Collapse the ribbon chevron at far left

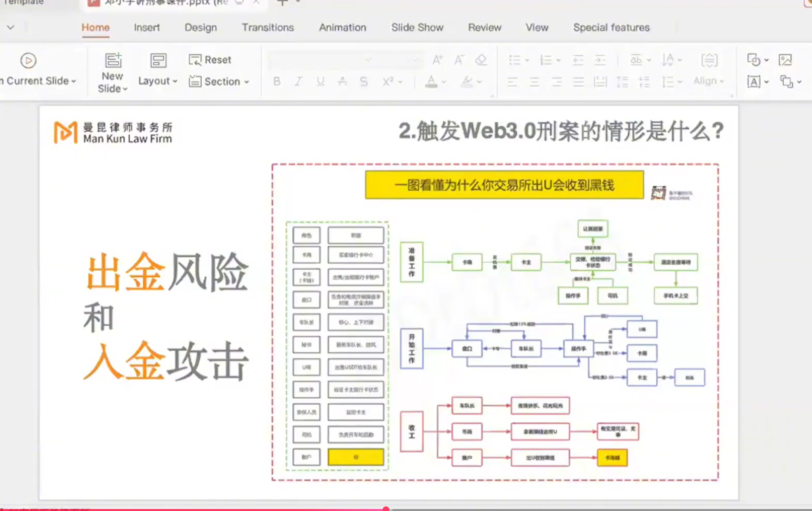[10, 27]
